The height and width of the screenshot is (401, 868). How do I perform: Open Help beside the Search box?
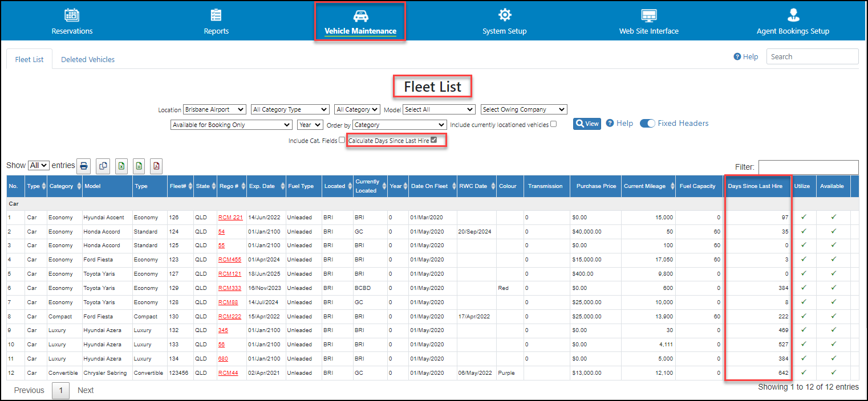click(746, 56)
